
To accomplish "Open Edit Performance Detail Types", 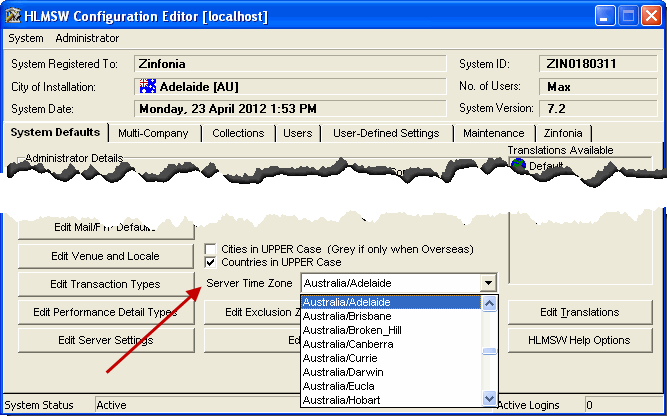I will pyautogui.click(x=105, y=312).
